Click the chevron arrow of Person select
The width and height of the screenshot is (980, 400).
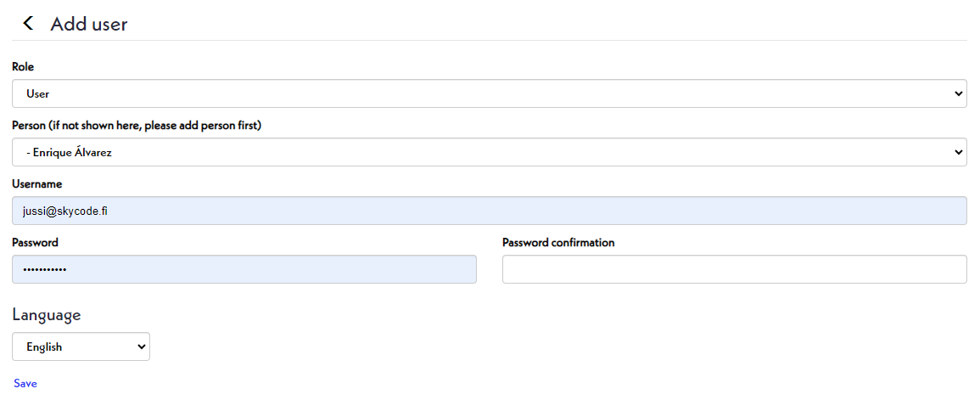pos(958,153)
